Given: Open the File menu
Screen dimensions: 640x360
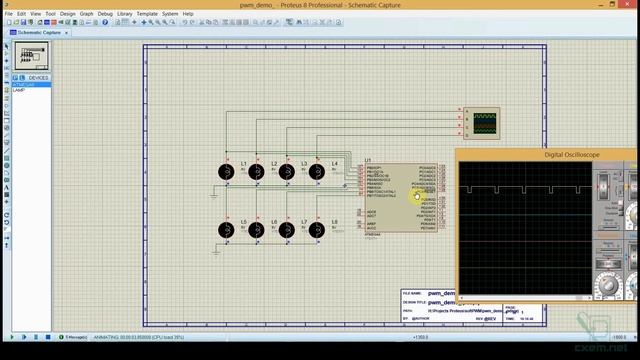Looking at the screenshot, I should (x=9, y=13).
